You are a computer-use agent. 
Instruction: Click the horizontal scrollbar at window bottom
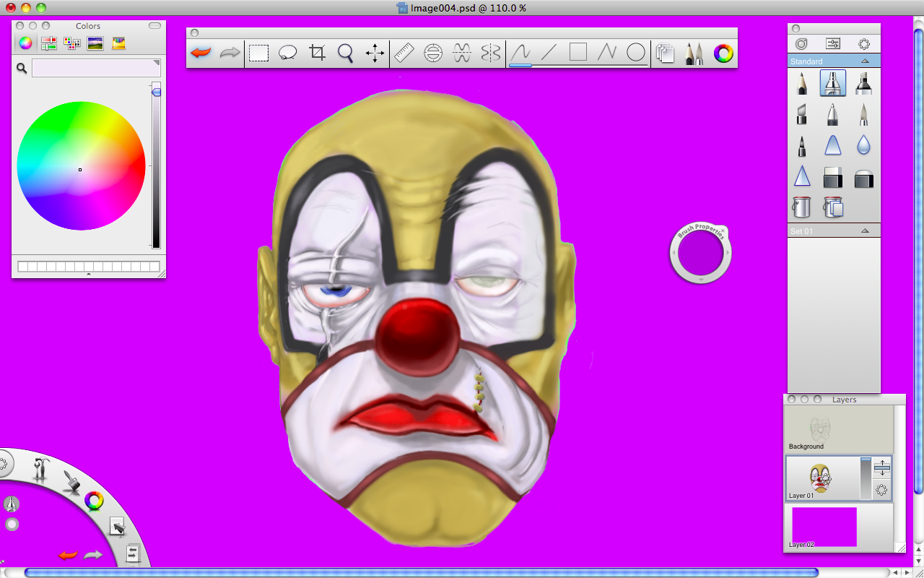click(421, 573)
